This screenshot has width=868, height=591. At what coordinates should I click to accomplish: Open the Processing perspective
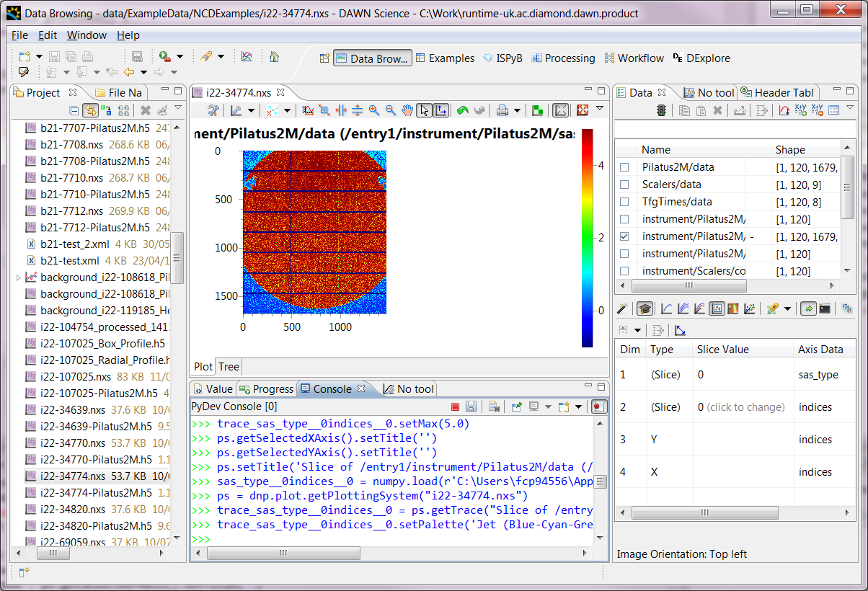coord(563,58)
